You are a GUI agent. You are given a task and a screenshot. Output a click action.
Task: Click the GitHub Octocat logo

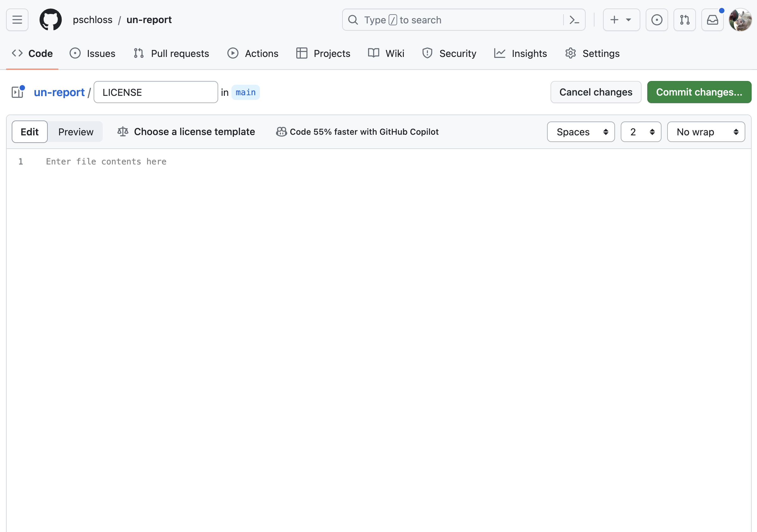(x=51, y=20)
